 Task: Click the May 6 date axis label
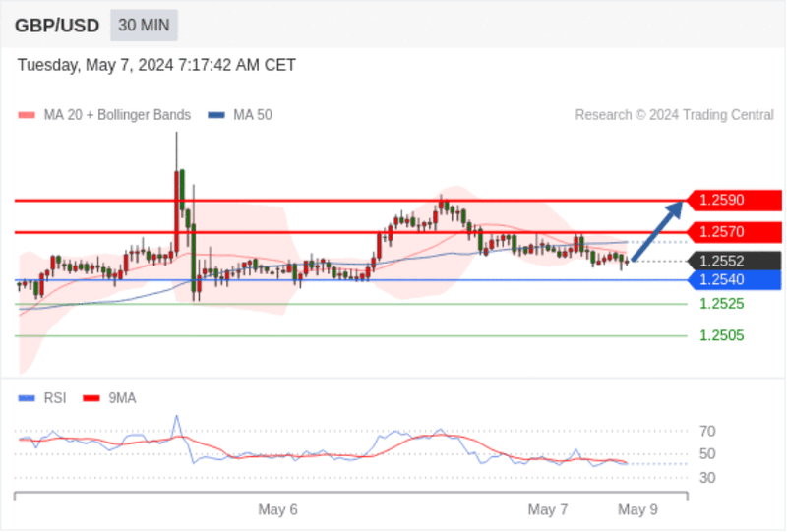point(277,510)
